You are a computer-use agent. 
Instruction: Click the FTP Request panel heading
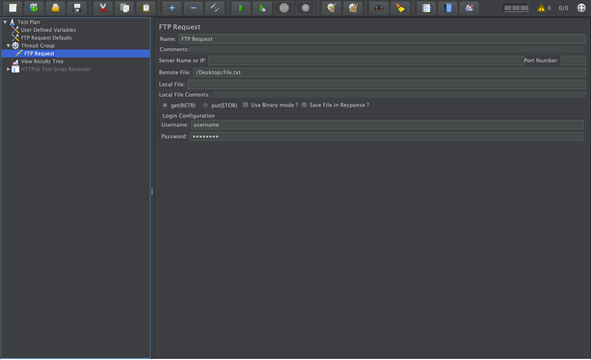click(x=179, y=27)
